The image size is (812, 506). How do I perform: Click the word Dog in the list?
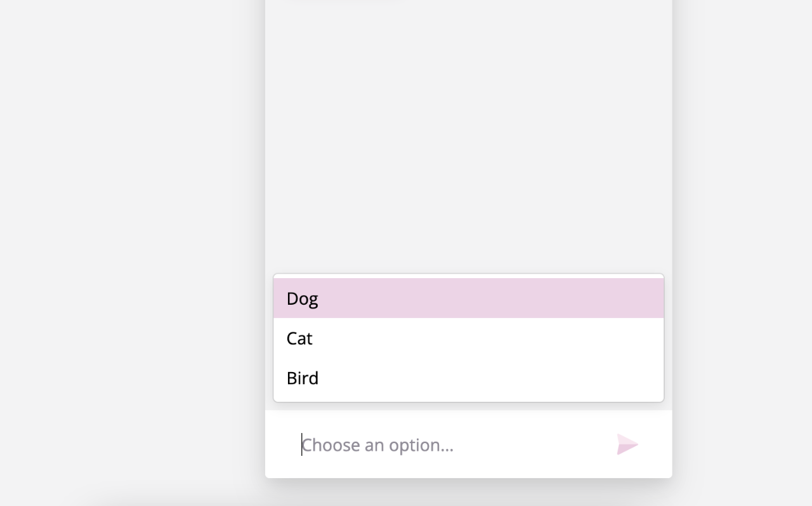(302, 299)
